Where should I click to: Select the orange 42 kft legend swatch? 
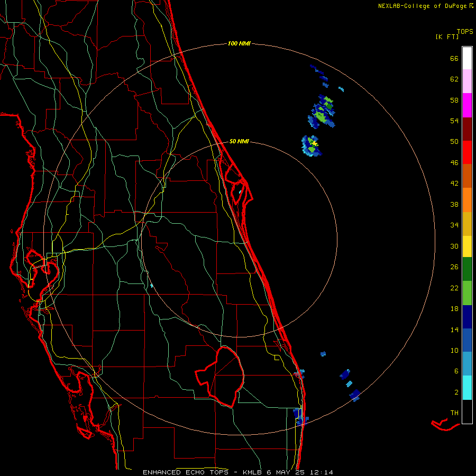tap(467, 200)
